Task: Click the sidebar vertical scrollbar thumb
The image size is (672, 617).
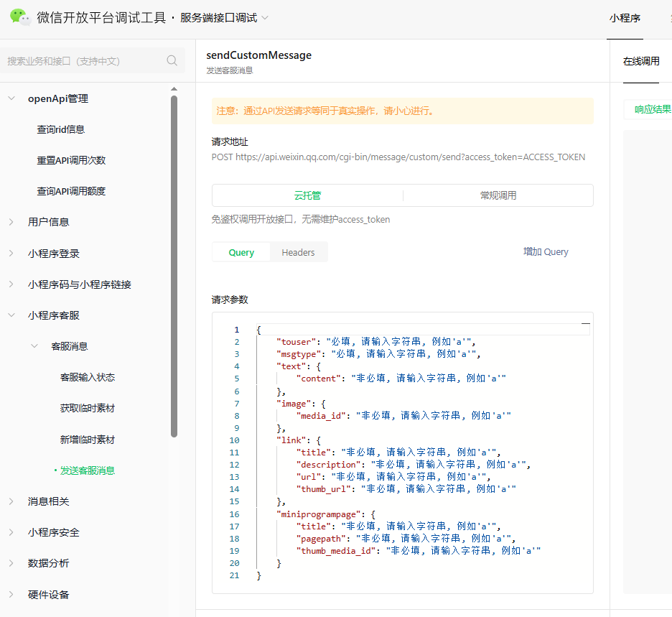Action: tap(174, 266)
